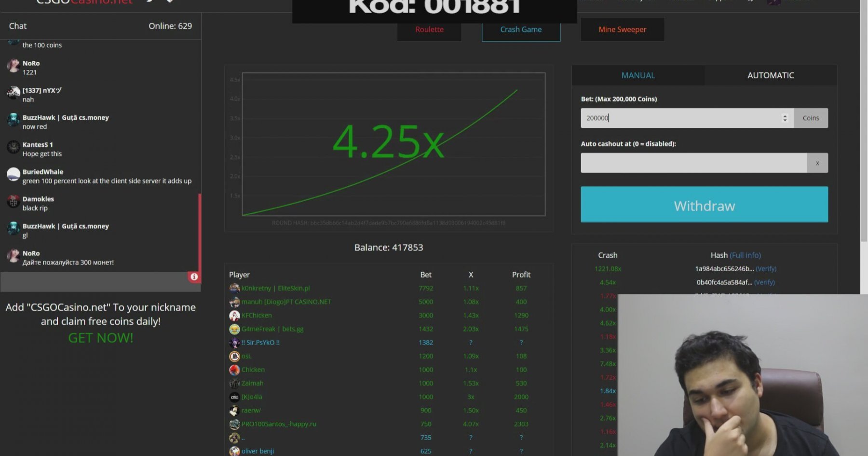
Task: Verify the 1a984abc656246b... hash
Action: 766,269
